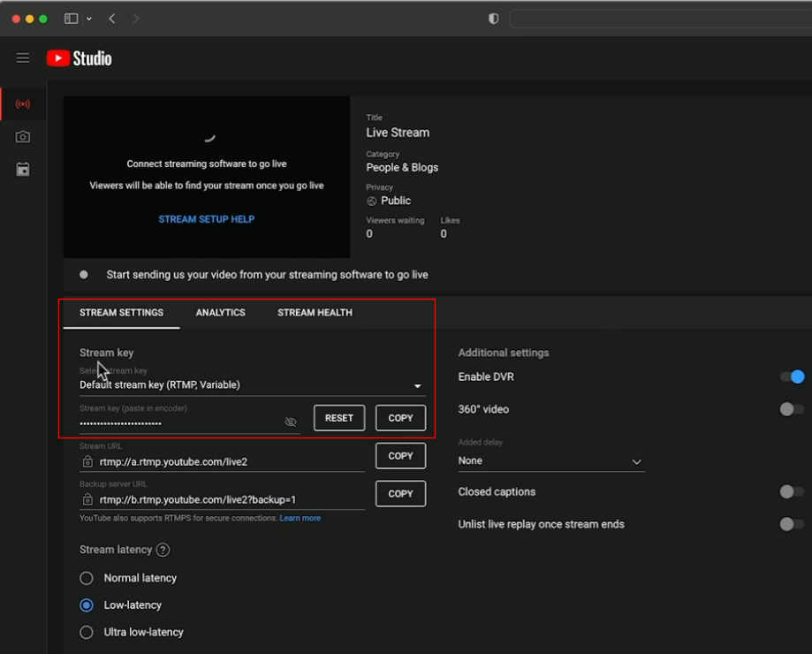Click the lock icon beside Stream URL
Screen dimensions: 812x654
pyautogui.click(x=87, y=461)
